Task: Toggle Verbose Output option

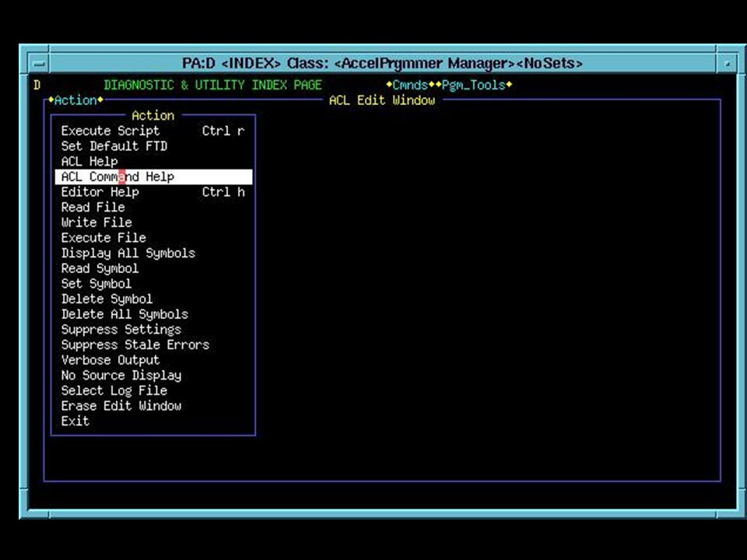Action: (153, 360)
